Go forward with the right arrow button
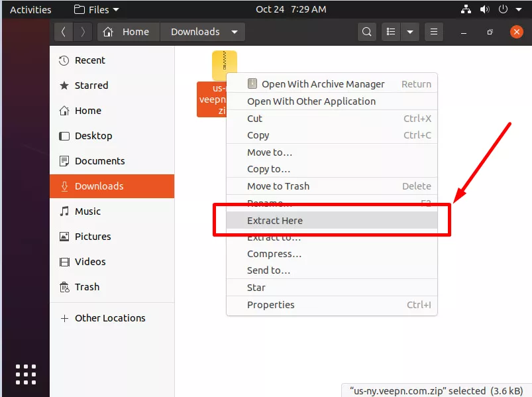Screen dimensions: 532x397 (x=82, y=32)
